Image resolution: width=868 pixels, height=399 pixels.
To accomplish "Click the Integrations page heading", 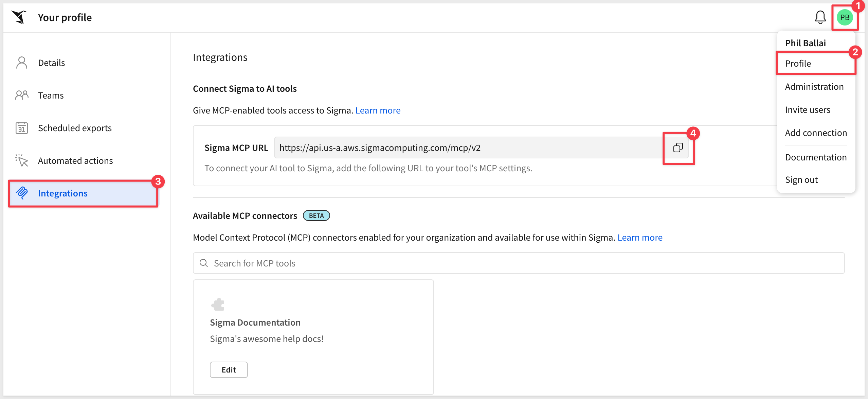I will point(220,57).
